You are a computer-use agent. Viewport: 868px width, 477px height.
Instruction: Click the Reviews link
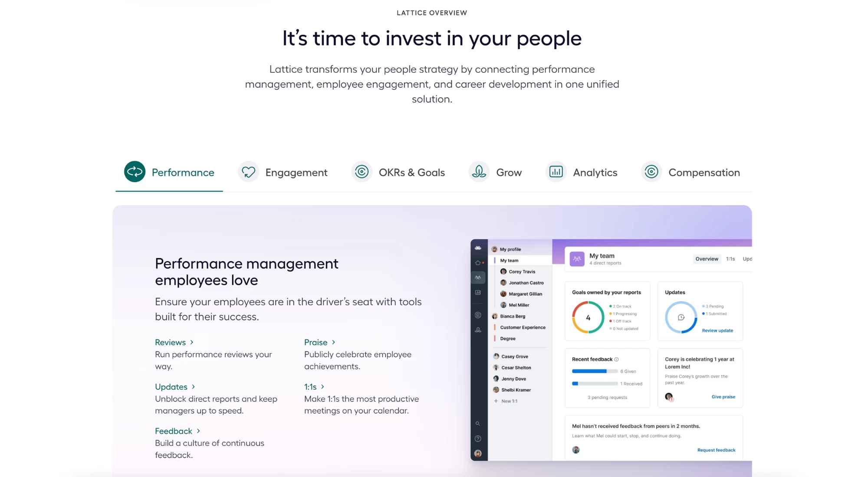170,342
